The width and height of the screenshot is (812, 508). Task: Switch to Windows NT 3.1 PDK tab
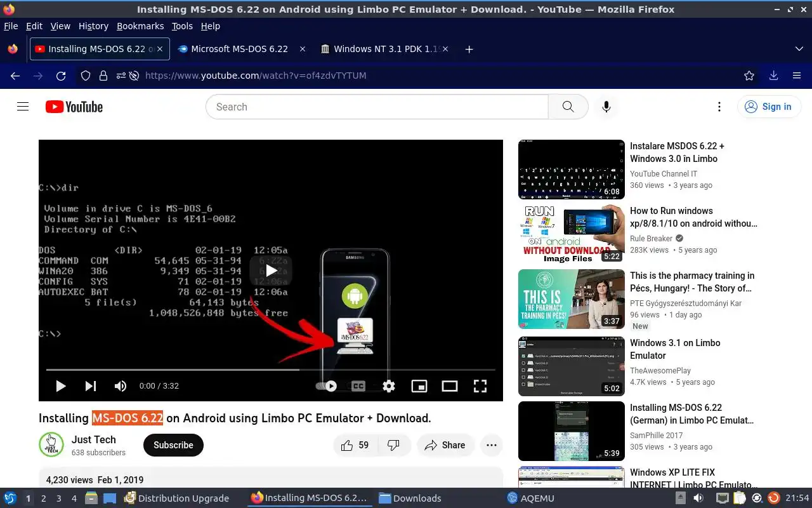click(384, 49)
